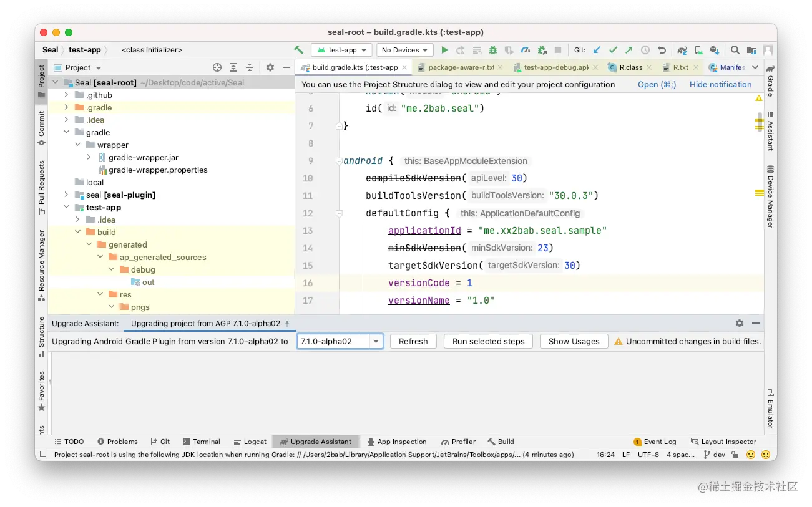Click the Make Project hammer icon

click(299, 50)
